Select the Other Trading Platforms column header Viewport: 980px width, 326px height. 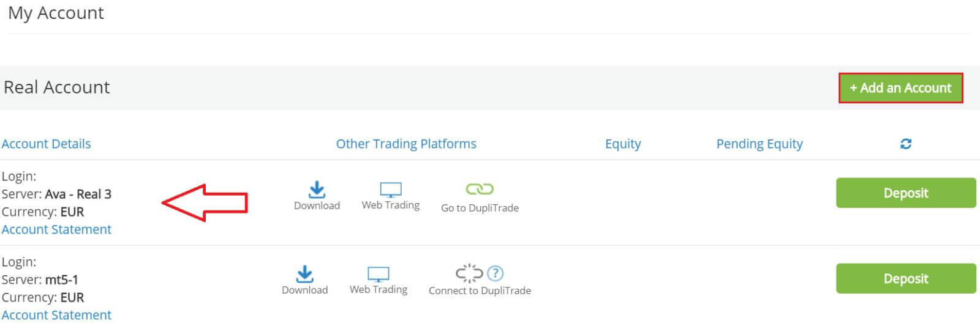(406, 144)
